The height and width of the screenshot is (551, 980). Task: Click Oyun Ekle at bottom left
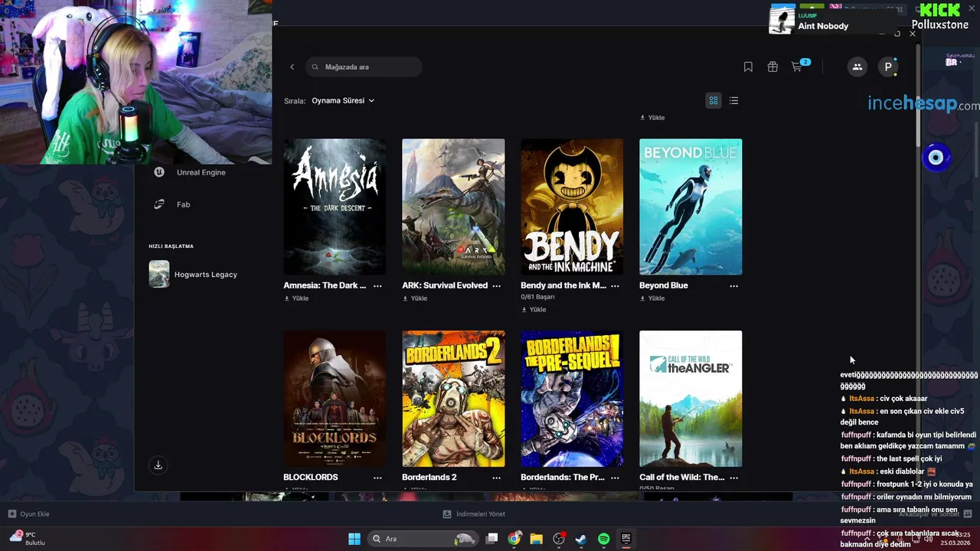coord(29,514)
